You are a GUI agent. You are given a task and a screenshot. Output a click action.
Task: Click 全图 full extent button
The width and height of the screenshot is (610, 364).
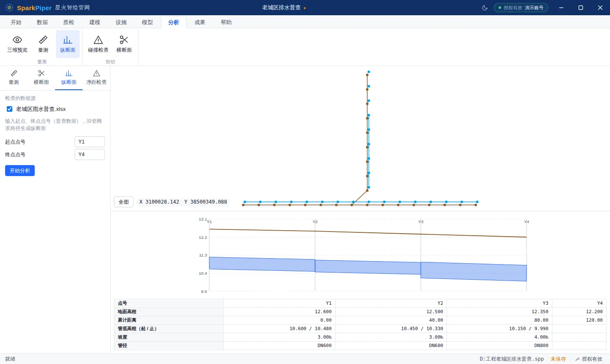(x=124, y=202)
